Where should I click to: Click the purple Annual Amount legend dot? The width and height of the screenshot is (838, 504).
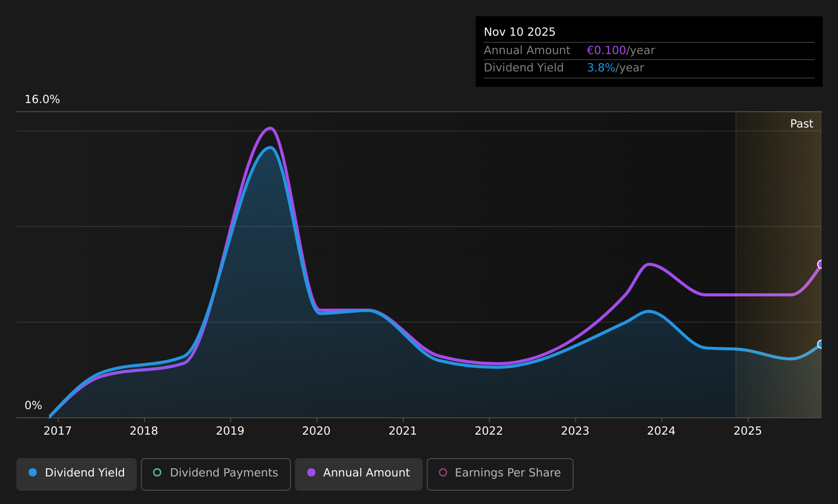(x=311, y=472)
